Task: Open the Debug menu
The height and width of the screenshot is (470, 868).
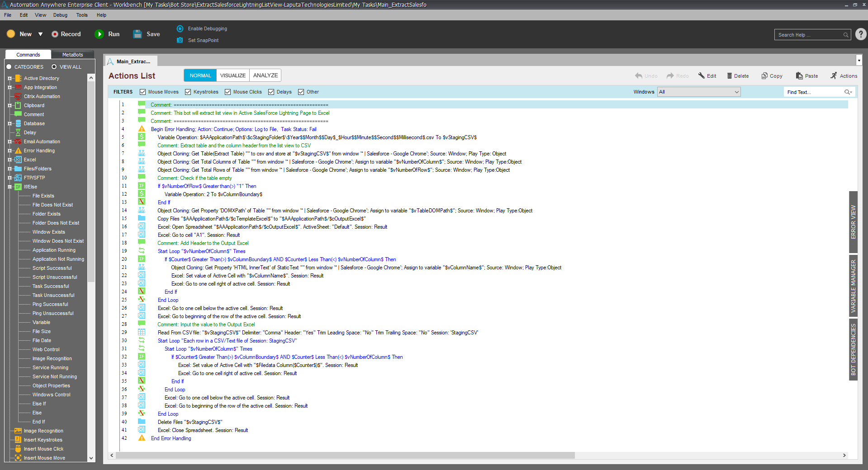Action: (60, 15)
